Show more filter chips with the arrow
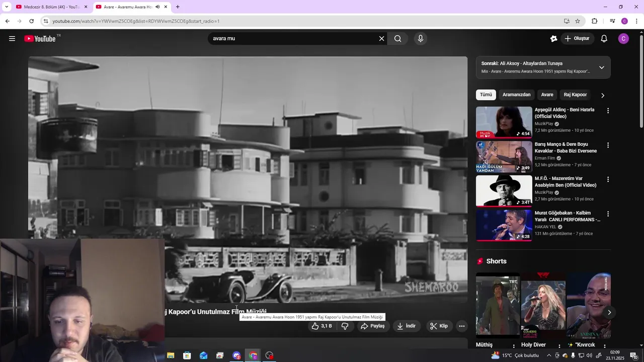 tap(603, 95)
